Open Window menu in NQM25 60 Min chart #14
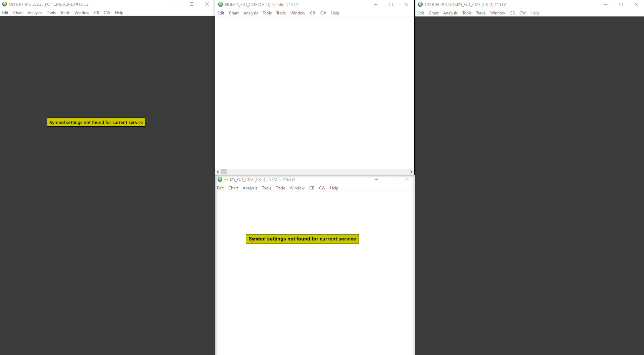The width and height of the screenshot is (644, 355). pos(298,13)
